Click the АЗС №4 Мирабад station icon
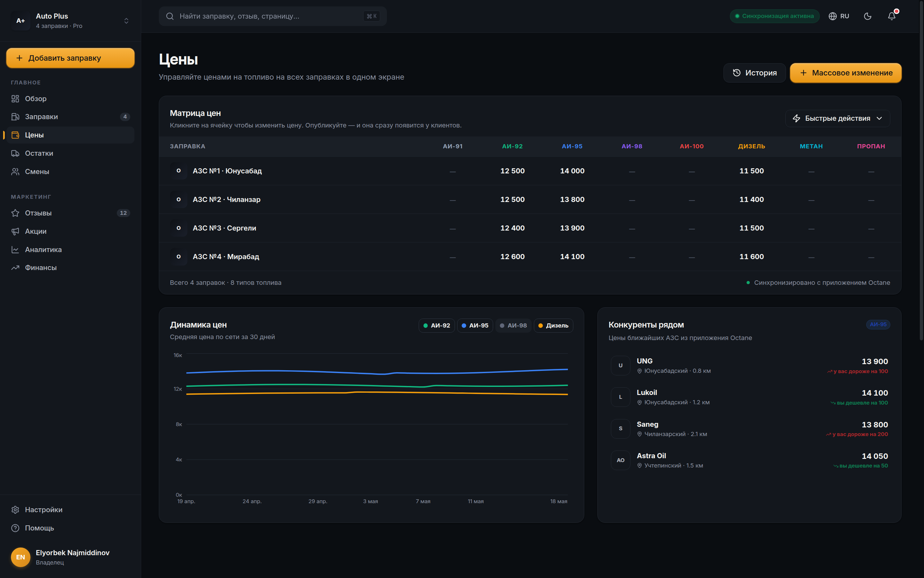This screenshot has width=924, height=578. pyautogui.click(x=178, y=257)
